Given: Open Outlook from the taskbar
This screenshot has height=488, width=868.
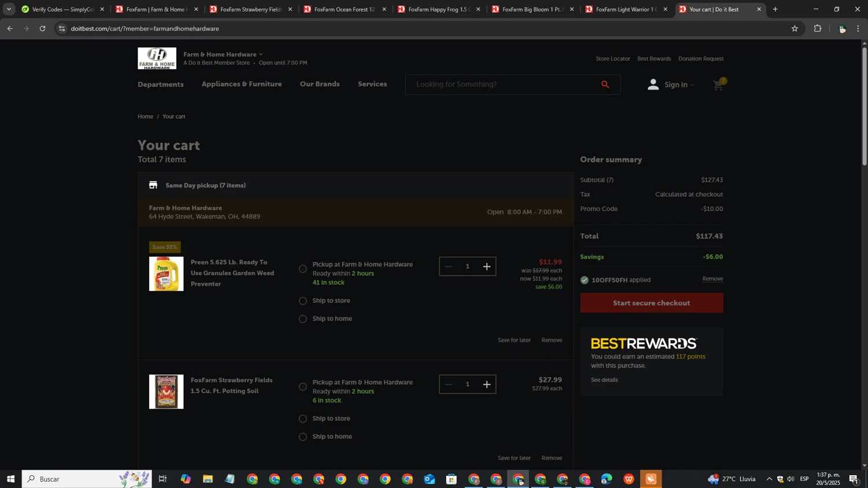Looking at the screenshot, I should (x=429, y=479).
